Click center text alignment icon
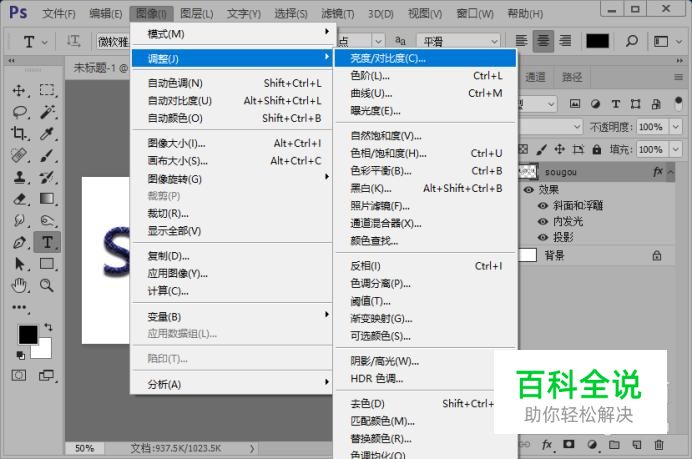Viewport: 692px width, 459px height. click(543, 41)
